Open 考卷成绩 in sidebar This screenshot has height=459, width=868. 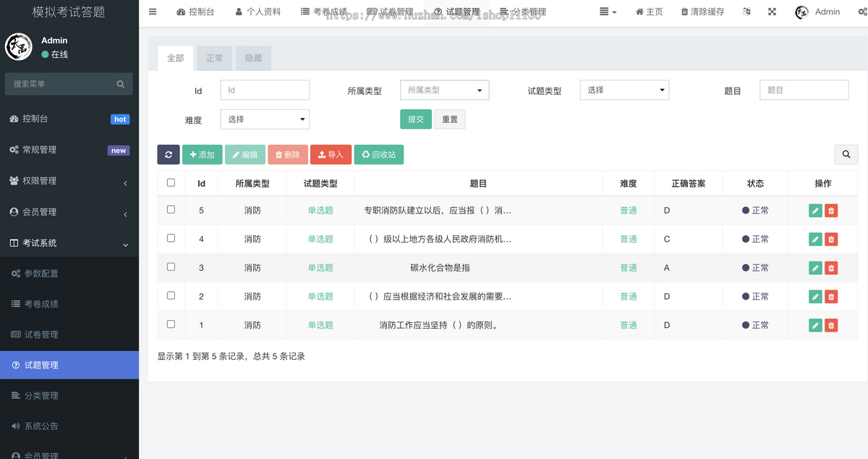click(x=69, y=304)
